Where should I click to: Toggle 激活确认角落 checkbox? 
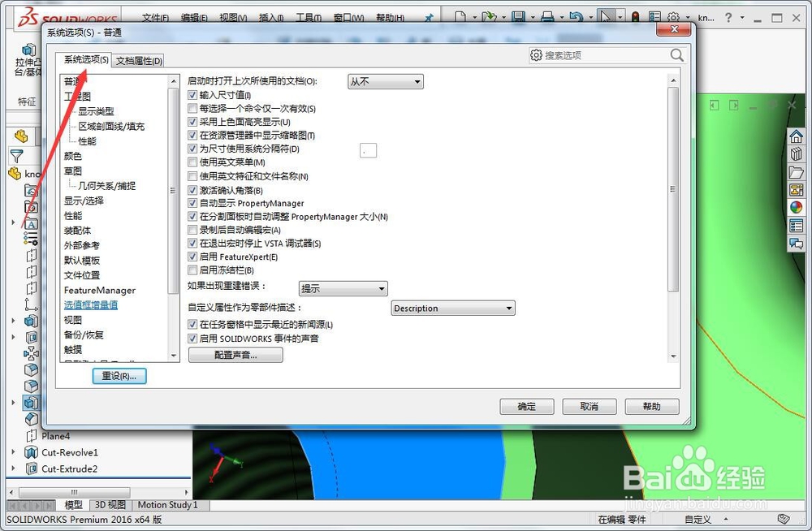[192, 190]
